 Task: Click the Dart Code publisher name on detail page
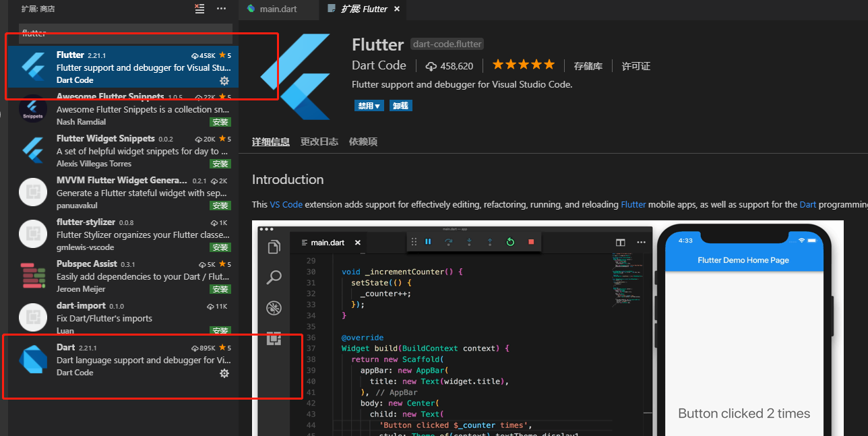pos(379,65)
